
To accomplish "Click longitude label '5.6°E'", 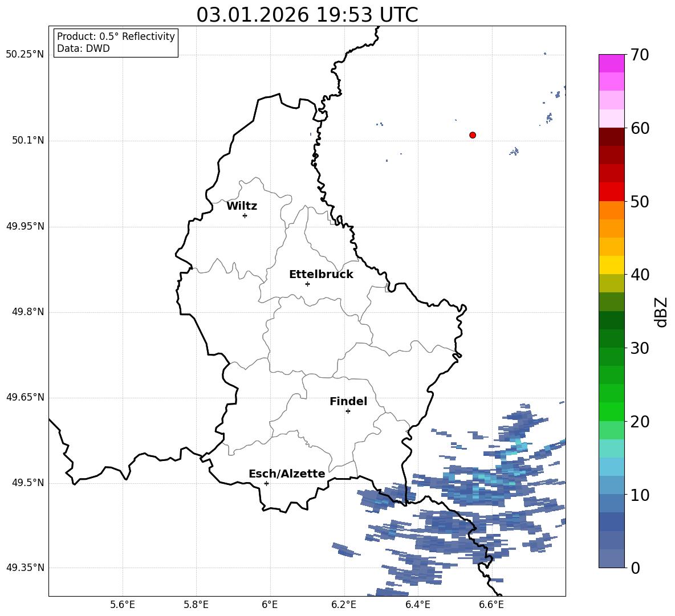I will [x=123, y=605].
